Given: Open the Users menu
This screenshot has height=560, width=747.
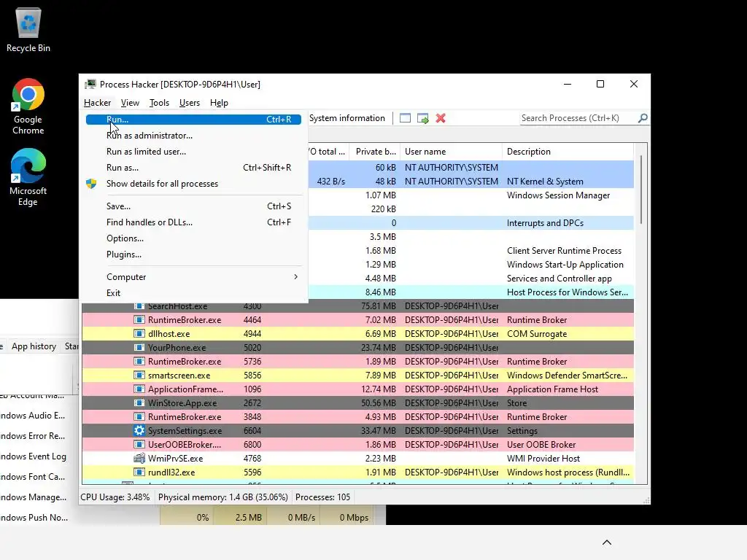Looking at the screenshot, I should coord(190,103).
